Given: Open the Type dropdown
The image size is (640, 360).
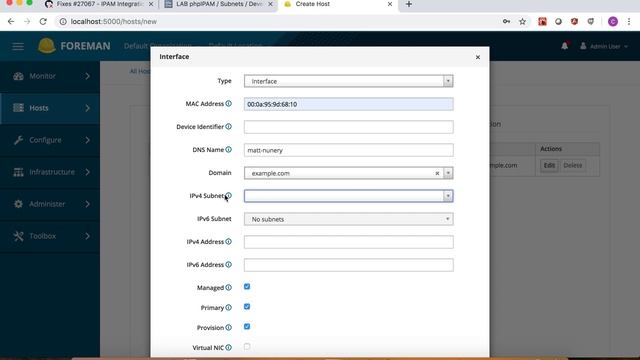Looking at the screenshot, I should pos(349,81).
